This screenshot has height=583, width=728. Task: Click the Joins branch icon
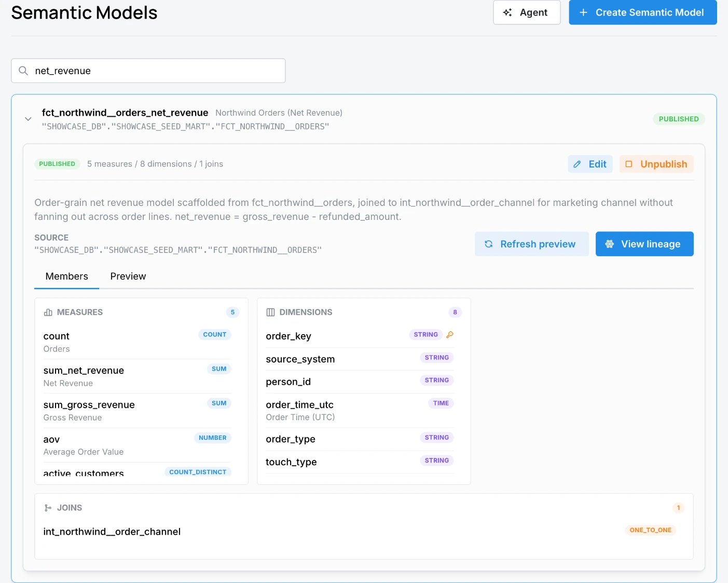48,508
